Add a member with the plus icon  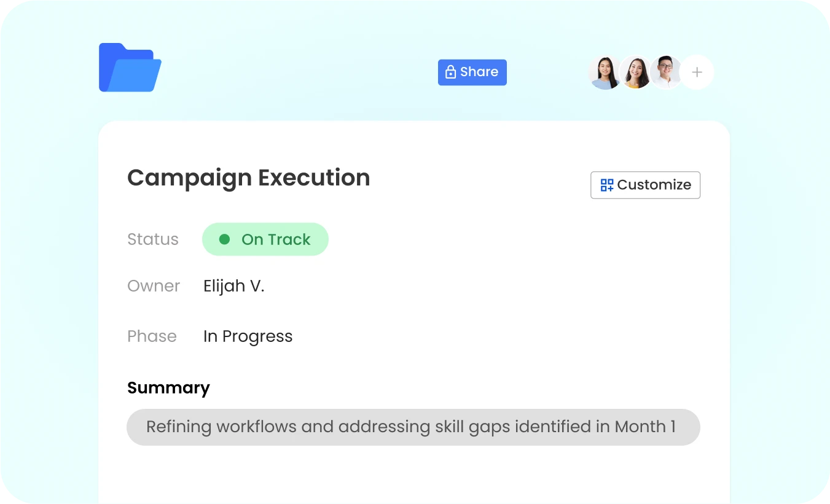tap(697, 72)
